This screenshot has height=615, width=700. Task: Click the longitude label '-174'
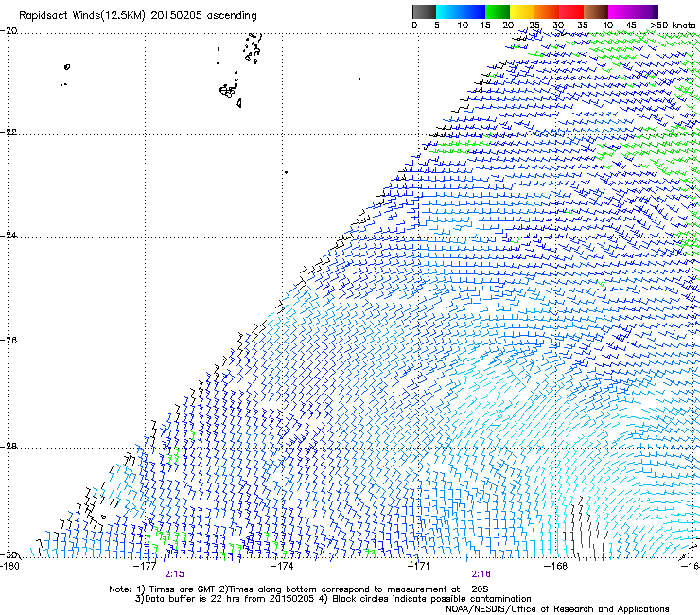282,566
